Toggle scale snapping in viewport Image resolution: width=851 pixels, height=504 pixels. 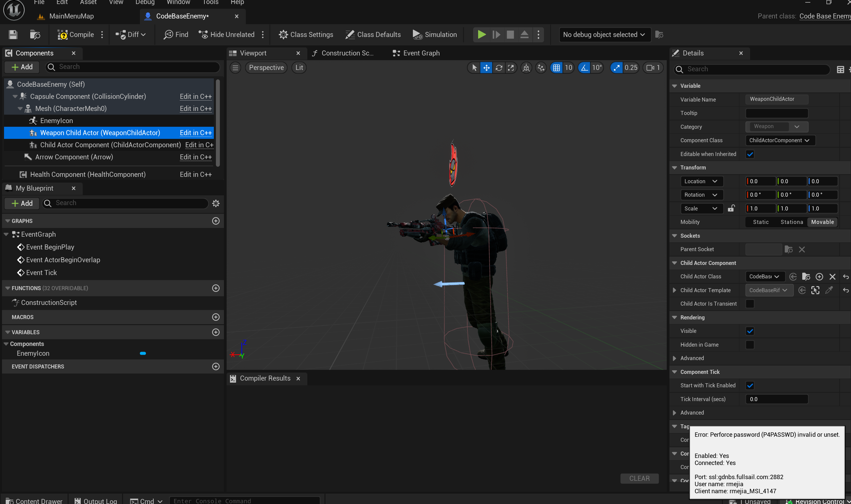point(616,68)
